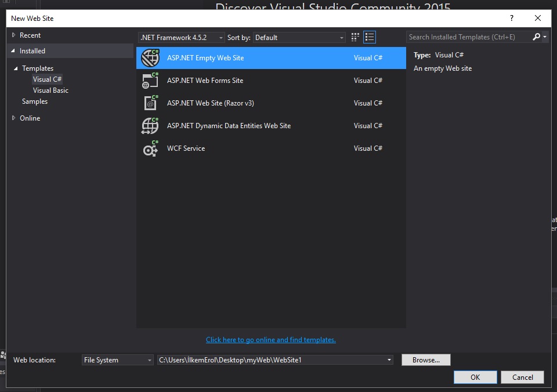Click the Browse... button
Viewport: 557px width, 392px height.
pos(426,360)
